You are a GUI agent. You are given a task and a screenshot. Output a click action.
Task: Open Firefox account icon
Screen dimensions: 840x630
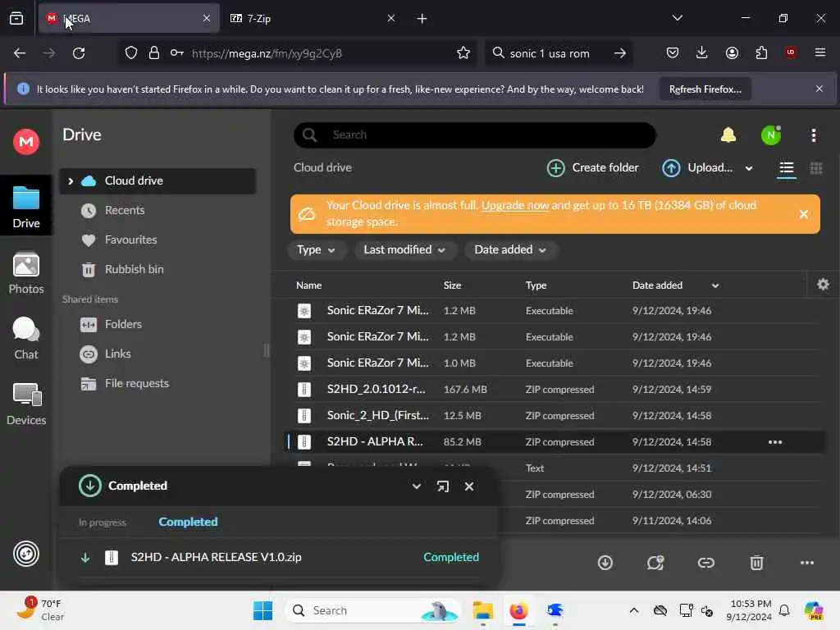[732, 52]
